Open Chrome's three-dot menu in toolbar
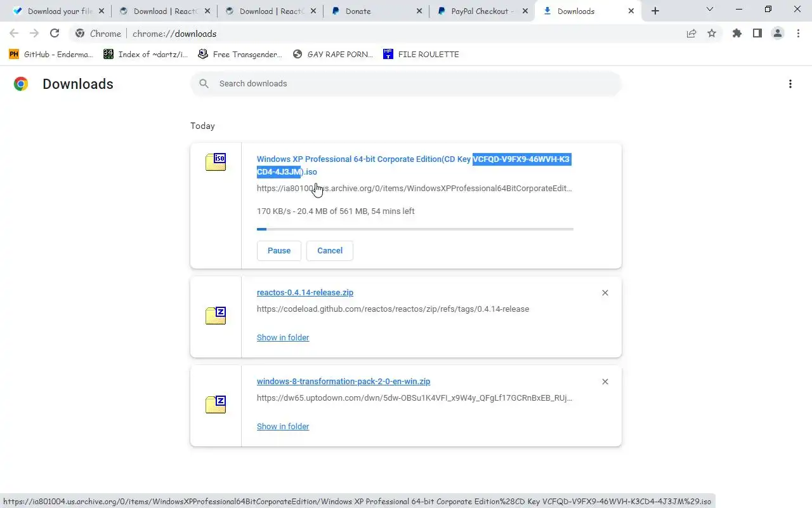The image size is (812, 508). pos(798,34)
